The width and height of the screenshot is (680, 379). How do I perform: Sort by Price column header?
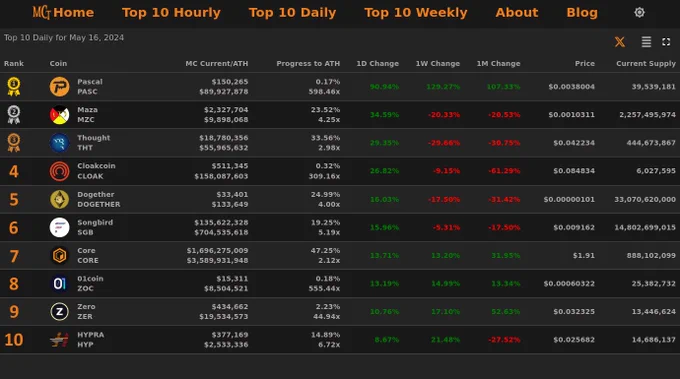pyautogui.click(x=585, y=63)
